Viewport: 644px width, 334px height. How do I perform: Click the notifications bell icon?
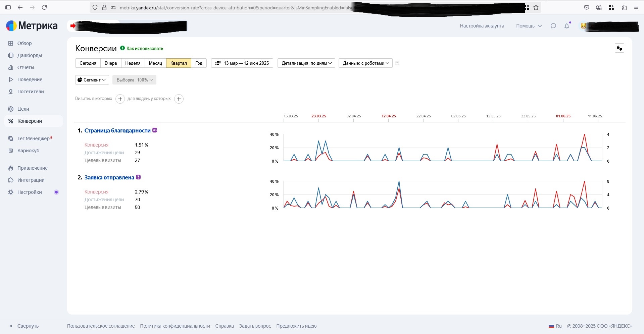[567, 26]
